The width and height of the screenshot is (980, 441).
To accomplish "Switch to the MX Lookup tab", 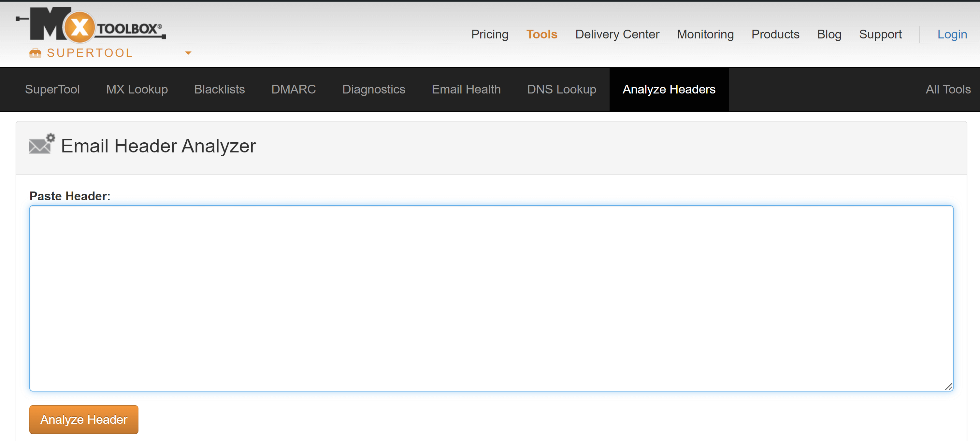I will [137, 89].
